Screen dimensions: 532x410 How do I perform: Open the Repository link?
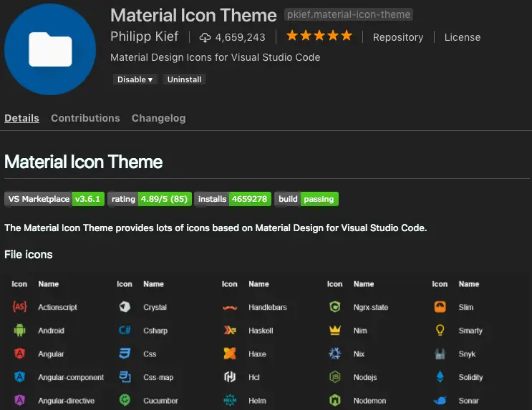pyautogui.click(x=398, y=37)
